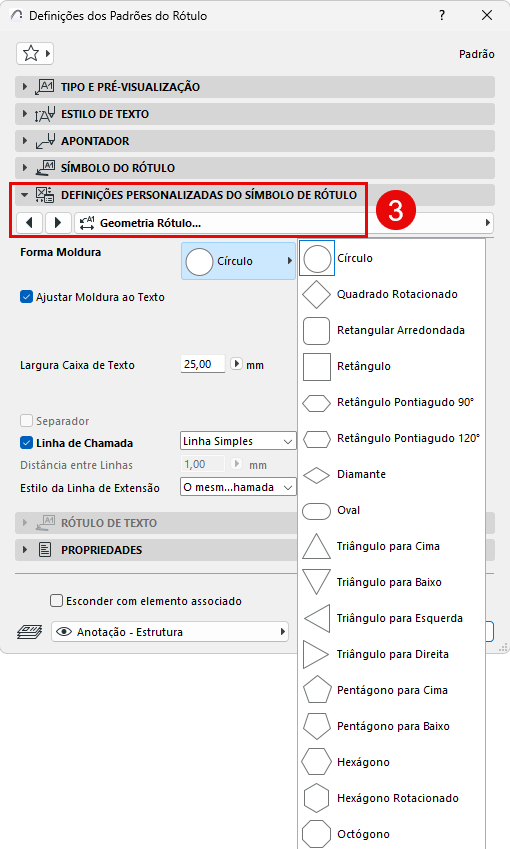Pick the Diamante shape icon
The height and width of the screenshot is (849, 510).
pos(316,475)
